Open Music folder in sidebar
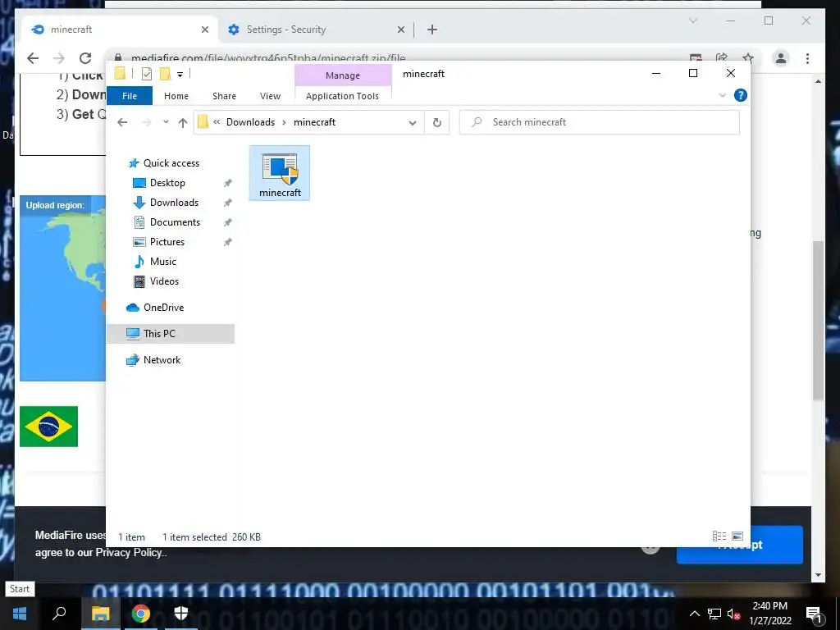Image resolution: width=840 pixels, height=630 pixels. coord(163,262)
